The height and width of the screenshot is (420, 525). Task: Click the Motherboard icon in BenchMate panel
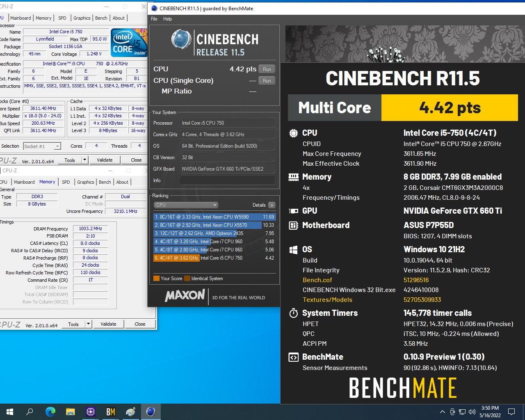point(293,225)
